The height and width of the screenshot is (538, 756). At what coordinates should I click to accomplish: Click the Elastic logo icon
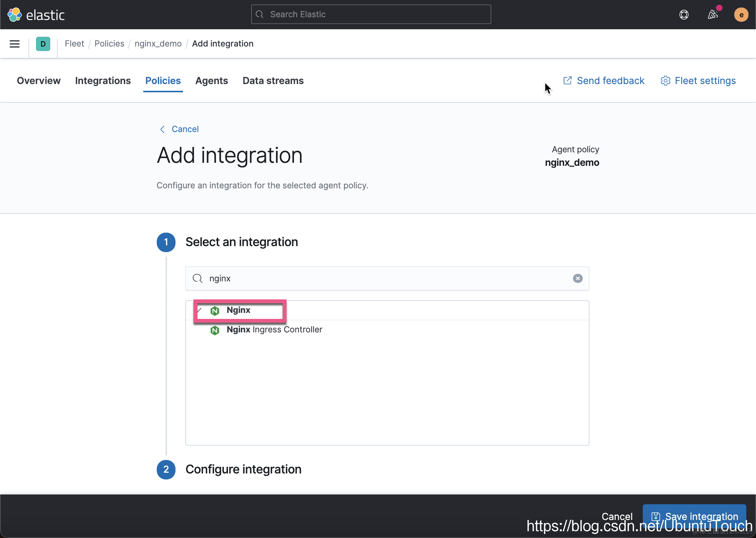(x=15, y=15)
